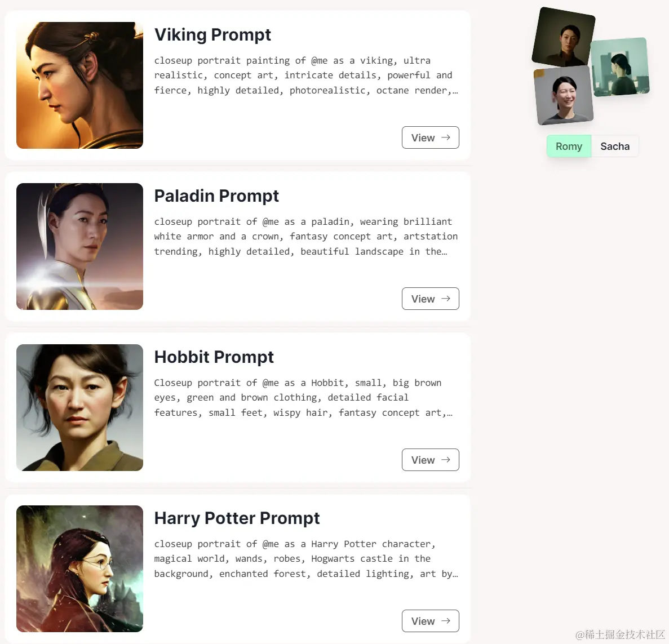Click the Hobbit prompt description text
Viewport: 669px width, 644px height.
point(303,398)
